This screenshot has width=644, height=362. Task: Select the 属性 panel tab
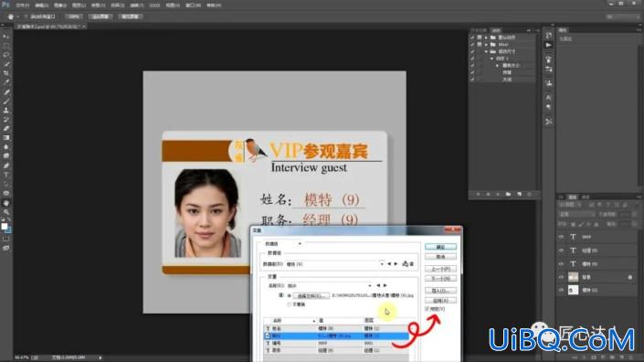tap(563, 30)
